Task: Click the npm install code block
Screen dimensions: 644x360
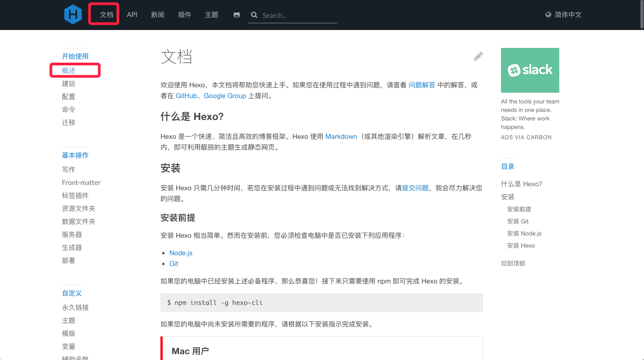Action: [x=322, y=303]
